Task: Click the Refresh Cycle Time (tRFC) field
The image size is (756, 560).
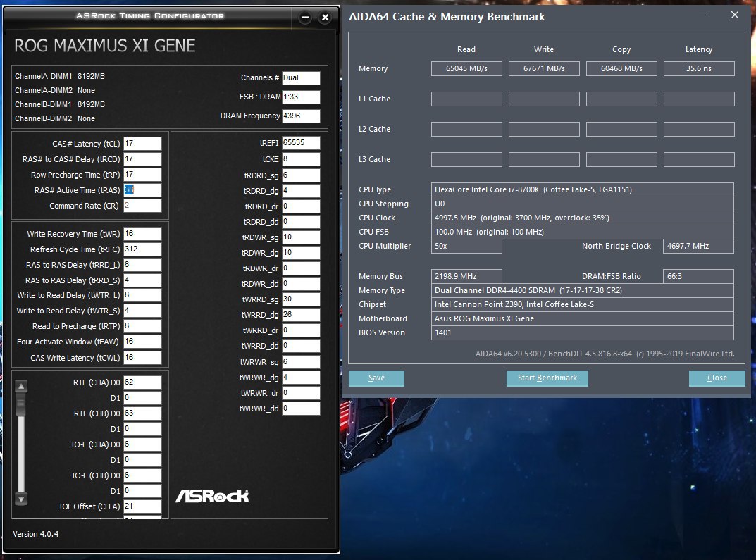Action: pyautogui.click(x=142, y=249)
